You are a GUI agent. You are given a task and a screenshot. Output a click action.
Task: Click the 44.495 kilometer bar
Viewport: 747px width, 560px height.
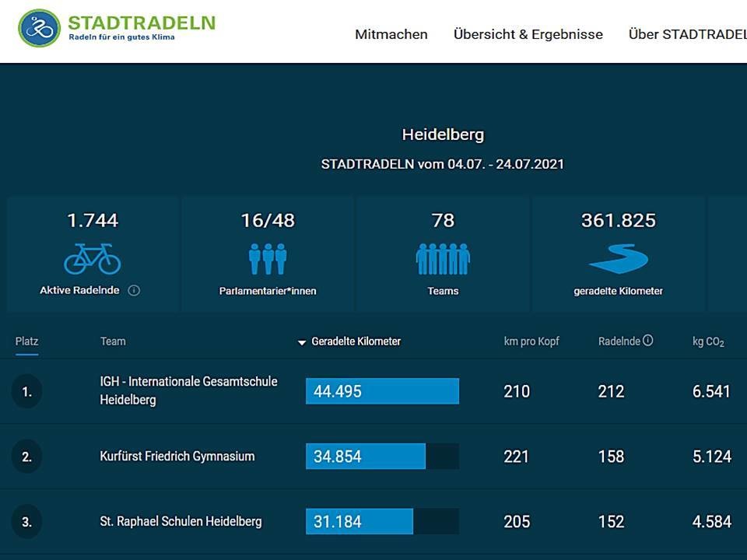pyautogui.click(x=383, y=391)
